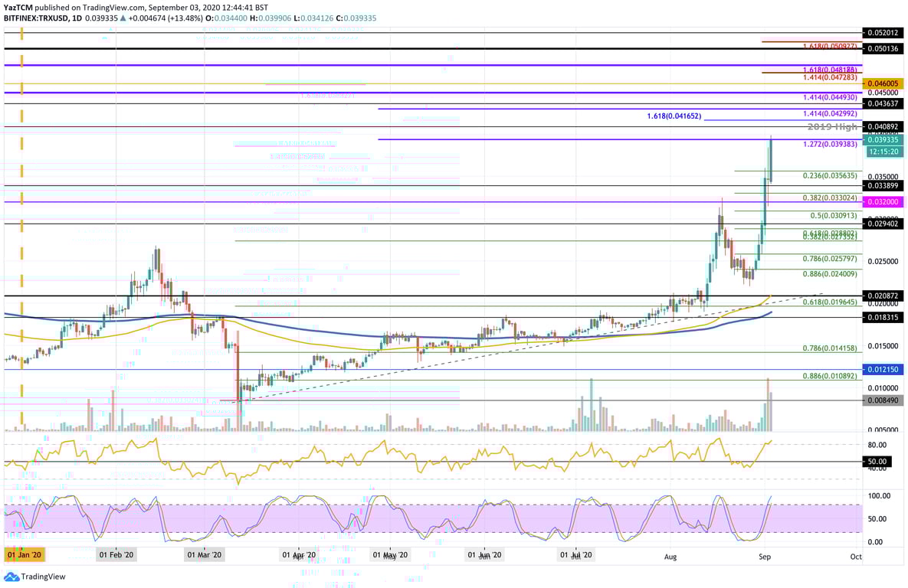The image size is (908, 588).
Task: Select the highlighted 01 Jan '20 date label
Action: [x=24, y=557]
